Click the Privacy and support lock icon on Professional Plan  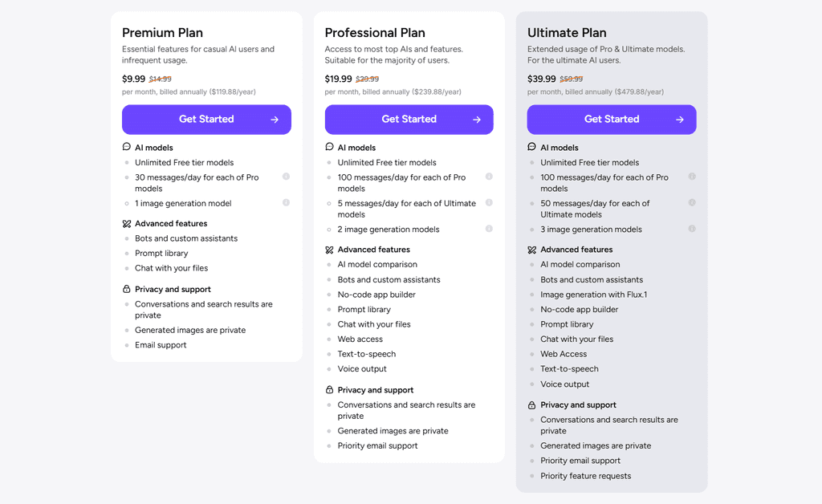point(329,389)
